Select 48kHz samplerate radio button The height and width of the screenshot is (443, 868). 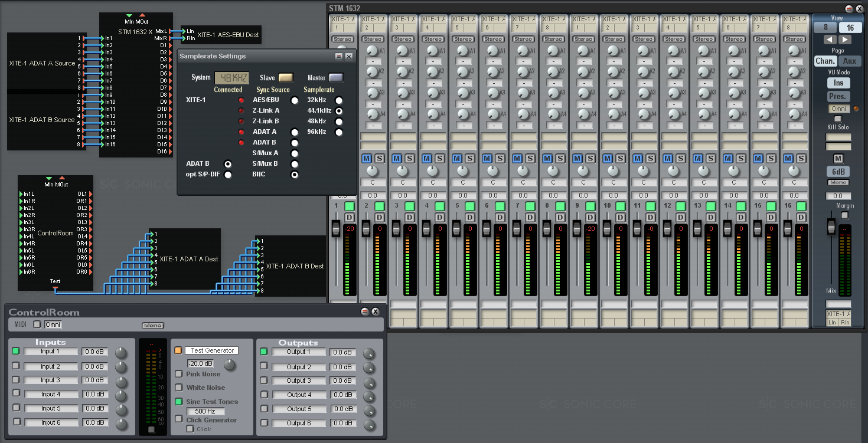(x=339, y=122)
